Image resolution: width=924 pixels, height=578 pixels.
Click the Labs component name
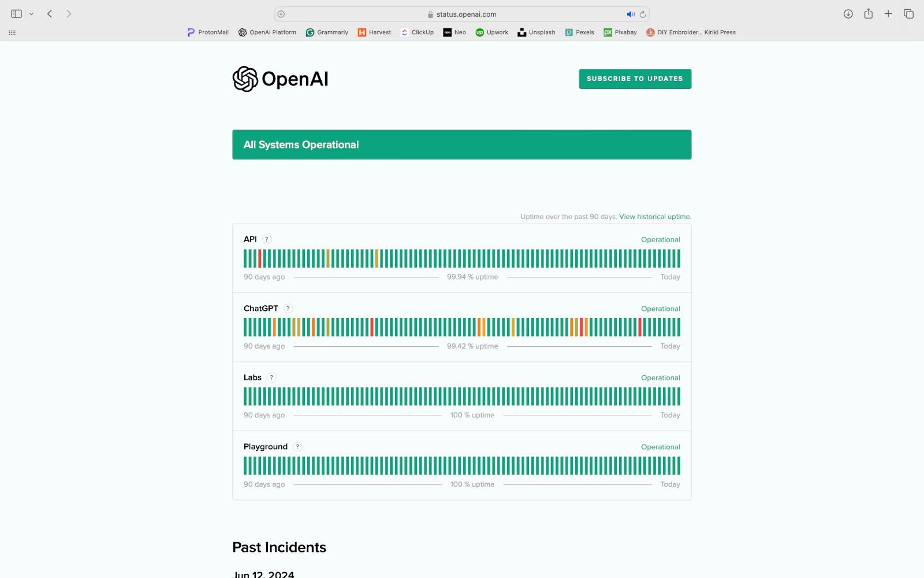click(252, 377)
